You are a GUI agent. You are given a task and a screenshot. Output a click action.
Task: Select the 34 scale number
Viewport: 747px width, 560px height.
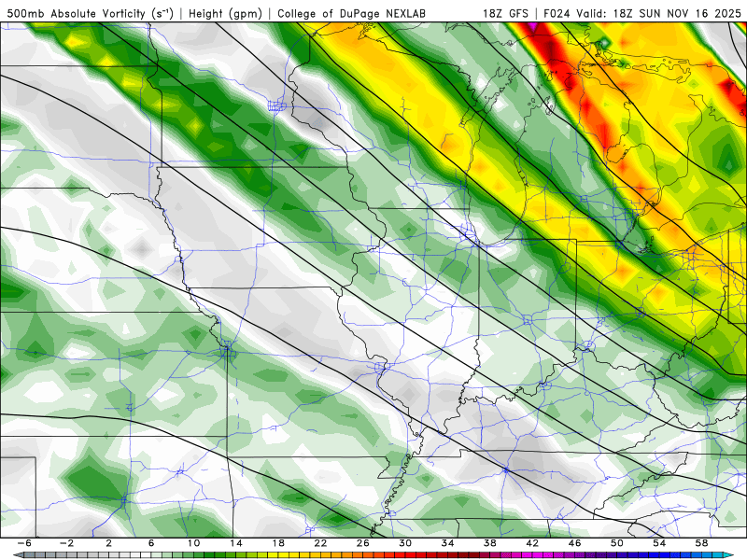tap(447, 543)
